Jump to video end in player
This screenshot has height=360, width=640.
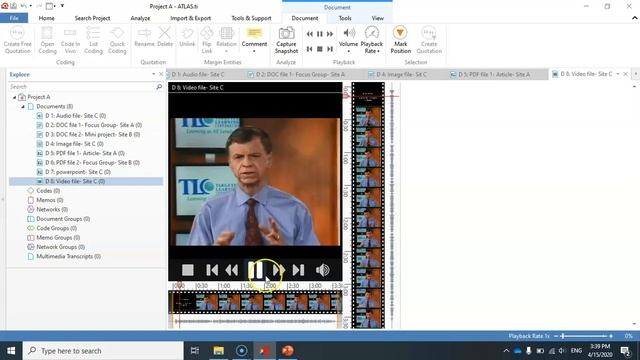click(x=298, y=270)
